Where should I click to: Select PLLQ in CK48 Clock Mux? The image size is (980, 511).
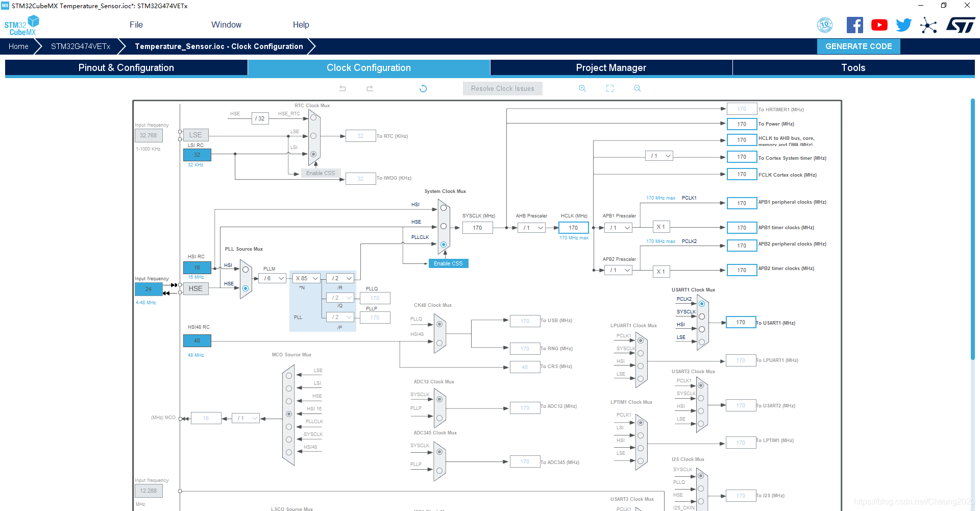point(439,324)
